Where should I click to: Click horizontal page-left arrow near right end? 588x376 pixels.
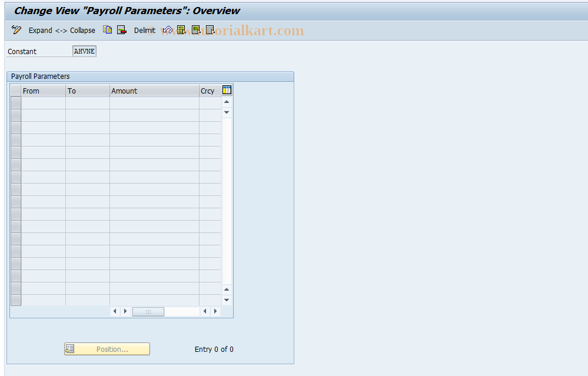(x=205, y=311)
